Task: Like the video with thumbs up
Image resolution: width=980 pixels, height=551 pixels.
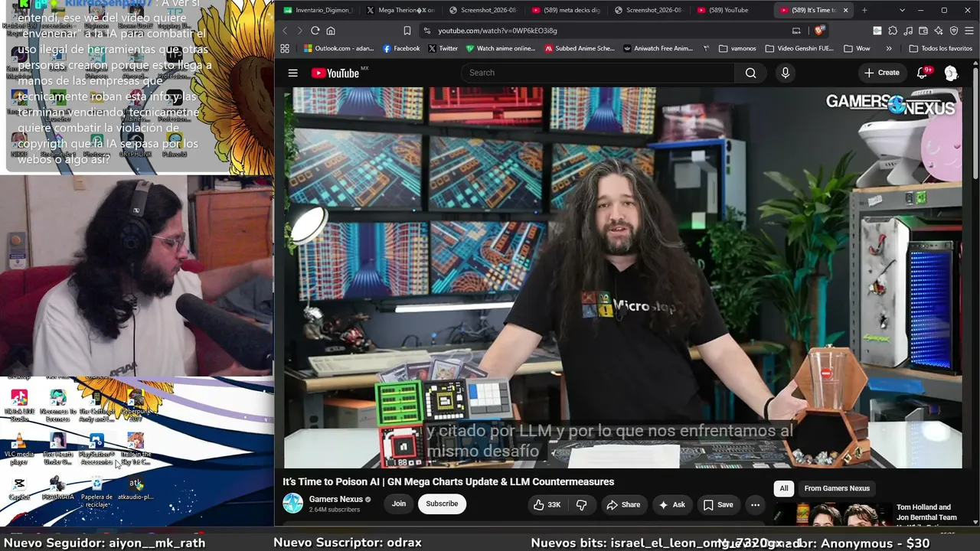Action: pos(547,504)
